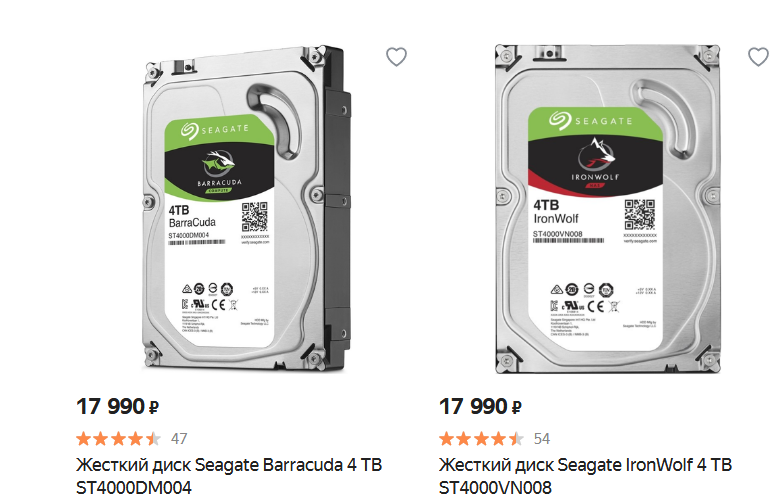Click the ST4000VN008 model text on drive label
The image size is (783, 497).
tap(557, 234)
